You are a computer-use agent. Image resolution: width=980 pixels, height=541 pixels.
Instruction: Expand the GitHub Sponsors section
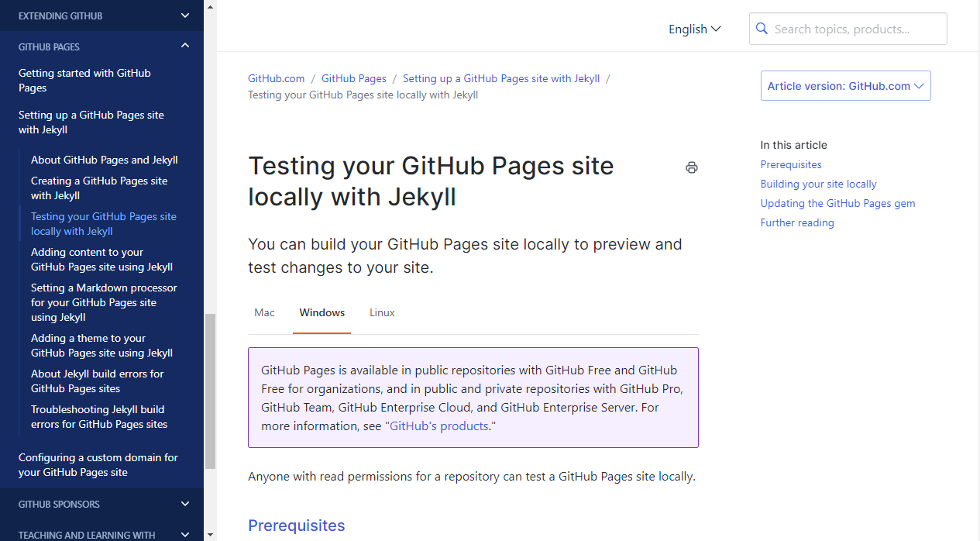184,504
